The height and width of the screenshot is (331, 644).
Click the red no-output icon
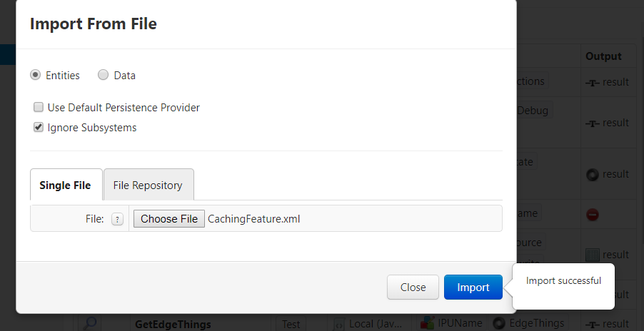pyautogui.click(x=593, y=214)
